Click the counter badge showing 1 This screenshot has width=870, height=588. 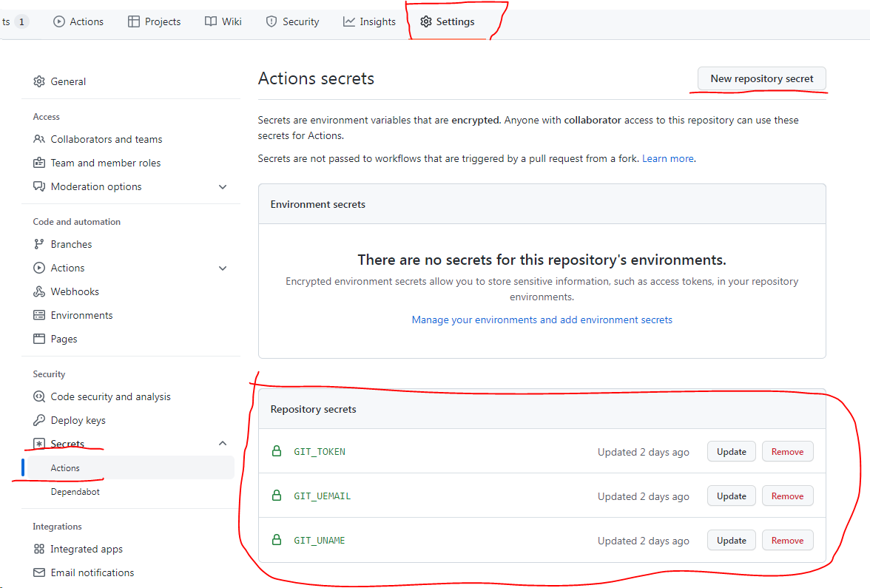[21, 21]
